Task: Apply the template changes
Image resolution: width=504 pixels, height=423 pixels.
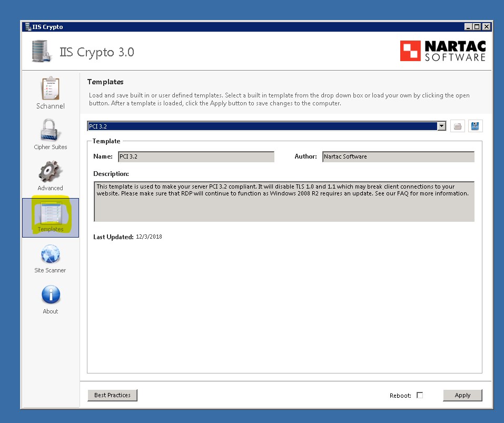Action: coord(462,395)
